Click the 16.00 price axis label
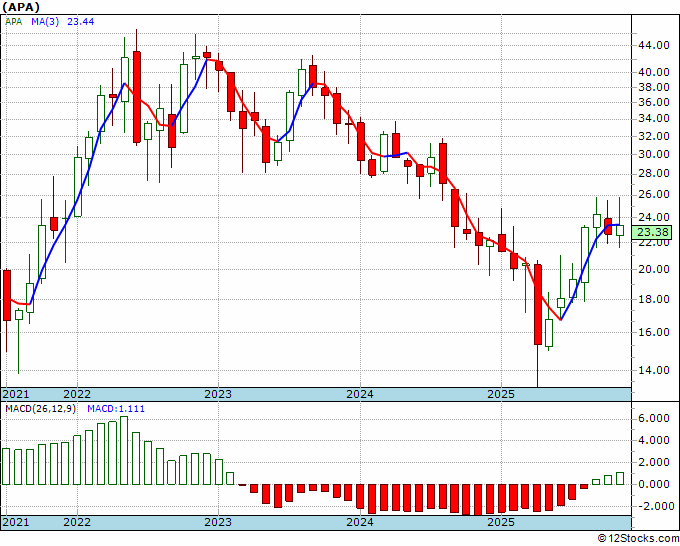 [653, 332]
